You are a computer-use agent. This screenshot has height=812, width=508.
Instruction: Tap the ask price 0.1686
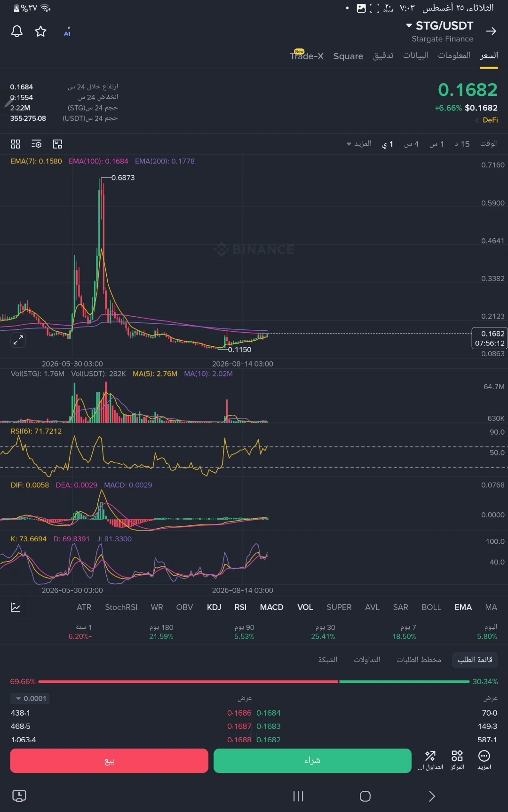pyautogui.click(x=239, y=713)
